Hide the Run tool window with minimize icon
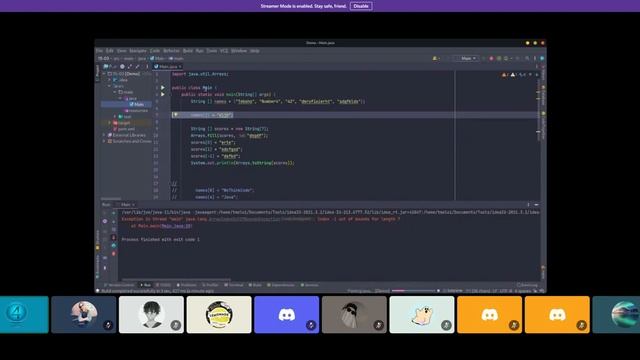This screenshot has width=640, height=360. click(536, 204)
